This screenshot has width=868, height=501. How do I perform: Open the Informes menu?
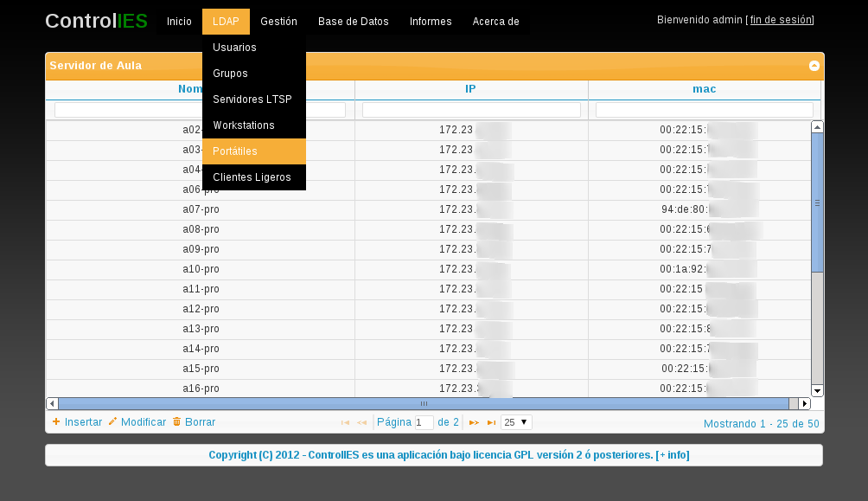(431, 22)
